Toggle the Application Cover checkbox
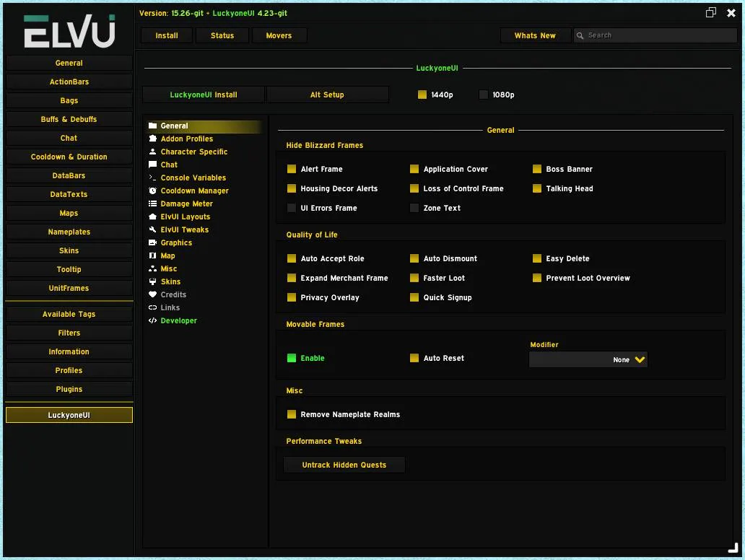This screenshot has width=745, height=560. point(414,169)
